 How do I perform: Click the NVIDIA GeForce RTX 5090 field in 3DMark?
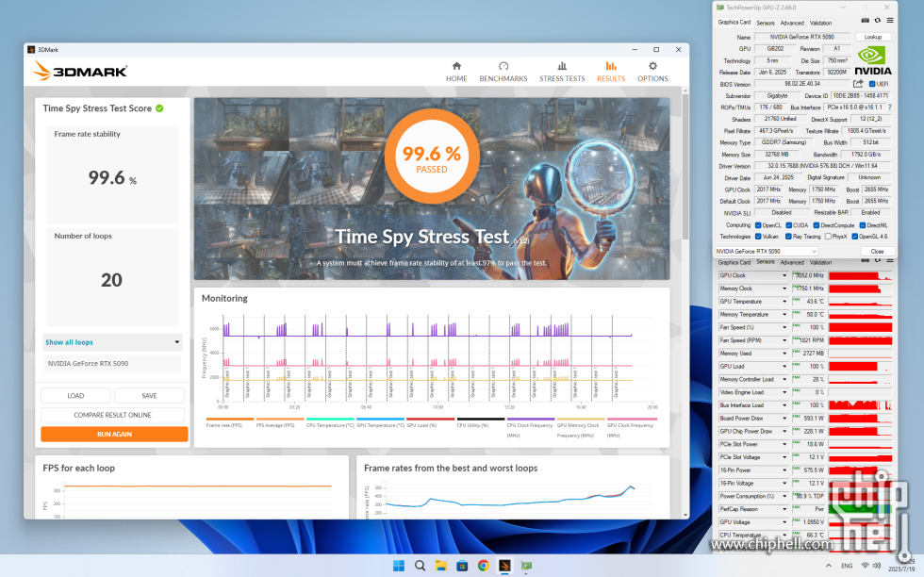coord(112,364)
